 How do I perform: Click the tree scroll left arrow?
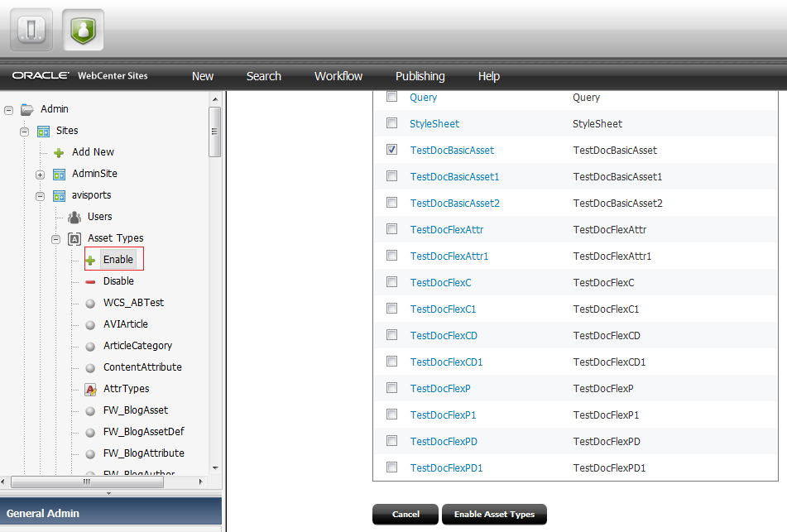[x=3, y=482]
